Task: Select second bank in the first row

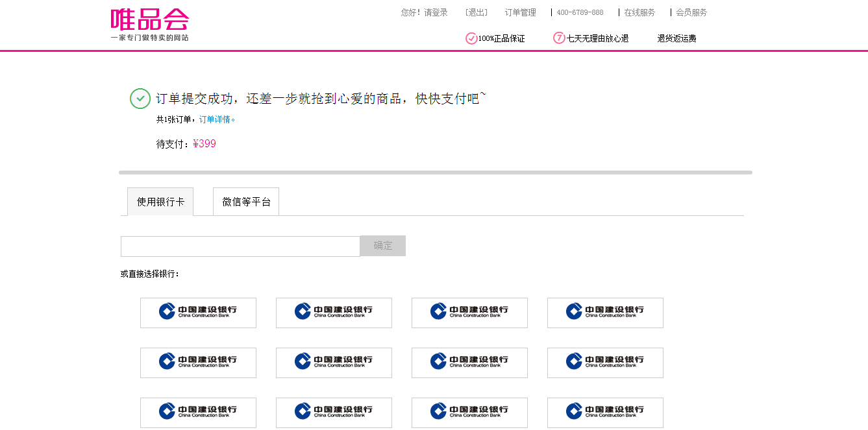Action: click(334, 313)
